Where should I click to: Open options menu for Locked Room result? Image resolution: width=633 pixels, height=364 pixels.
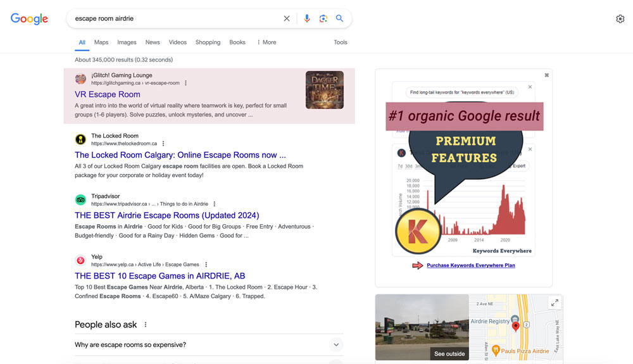pos(163,144)
